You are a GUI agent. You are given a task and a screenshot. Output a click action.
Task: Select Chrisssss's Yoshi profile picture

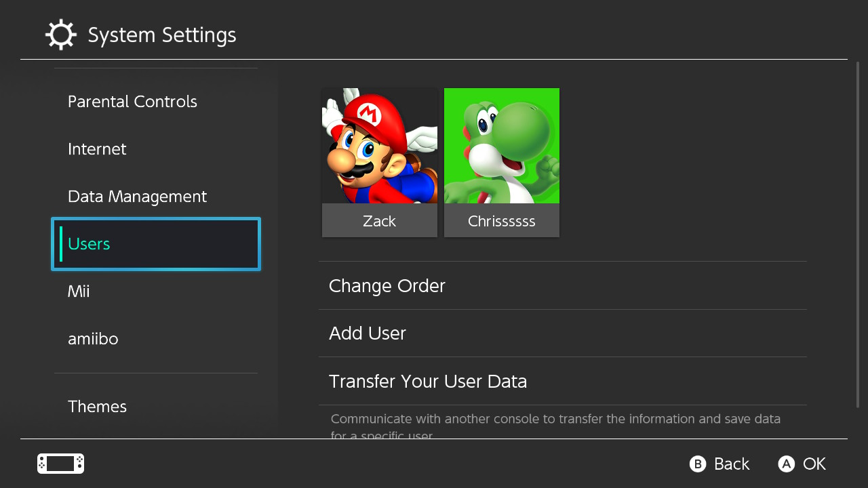click(502, 146)
